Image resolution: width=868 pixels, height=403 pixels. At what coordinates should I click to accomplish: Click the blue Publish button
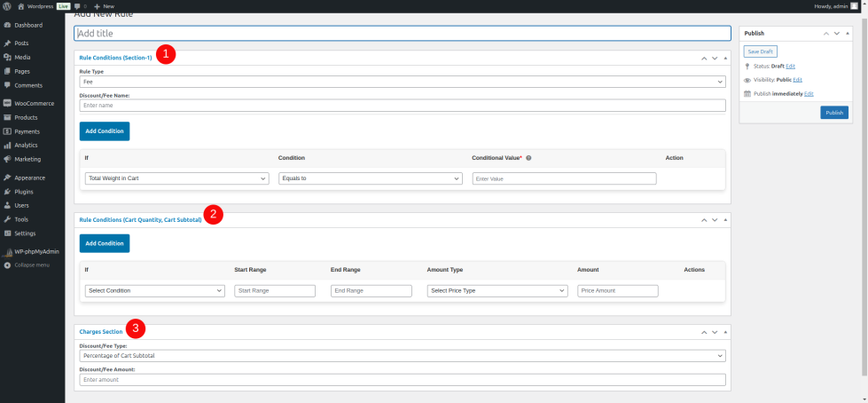click(833, 113)
